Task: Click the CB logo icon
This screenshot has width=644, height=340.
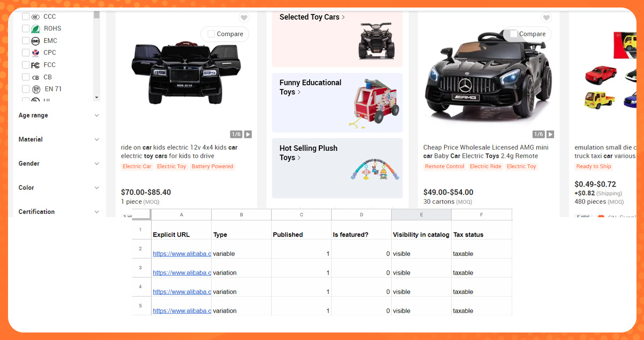Action: [35, 77]
